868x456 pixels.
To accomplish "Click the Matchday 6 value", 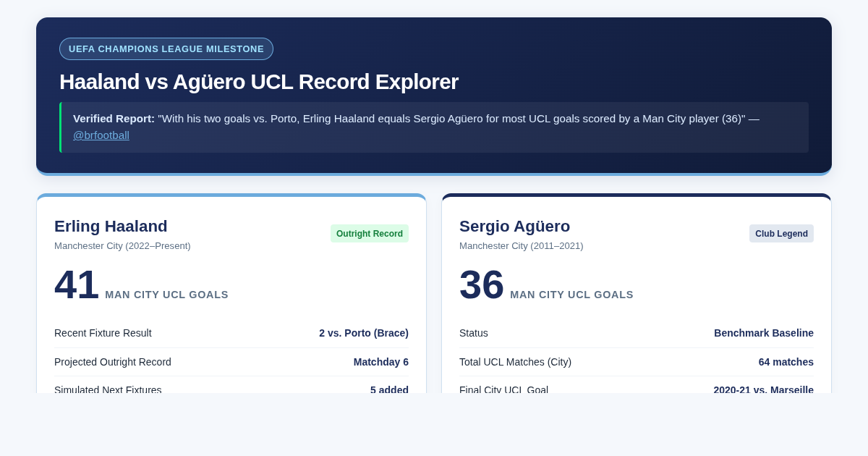I will [381, 362].
